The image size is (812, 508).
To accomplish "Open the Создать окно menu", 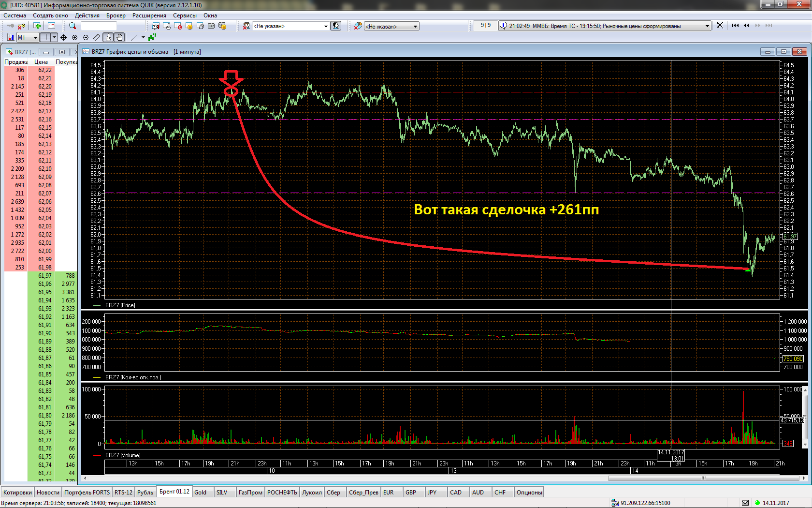I will (50, 15).
